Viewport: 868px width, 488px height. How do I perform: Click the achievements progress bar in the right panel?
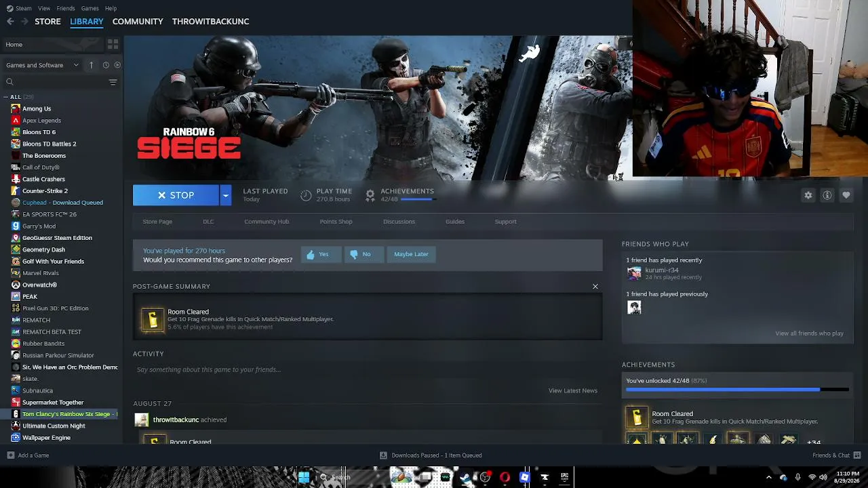(x=737, y=390)
